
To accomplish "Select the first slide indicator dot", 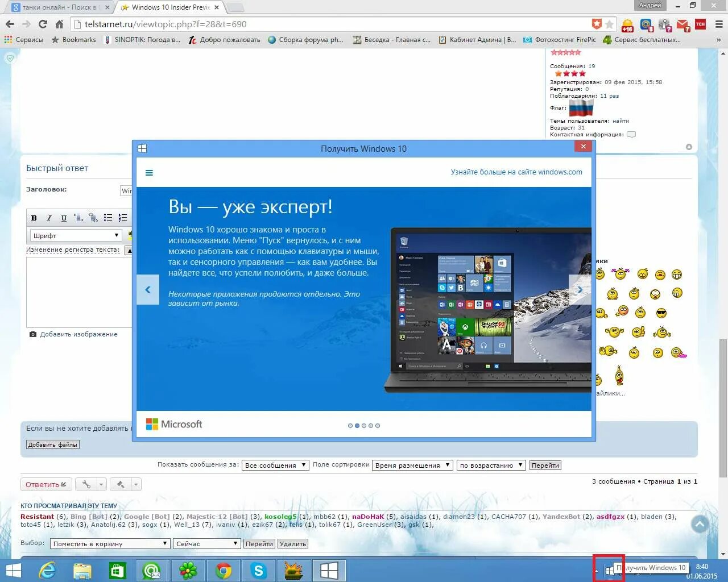I will [350, 426].
